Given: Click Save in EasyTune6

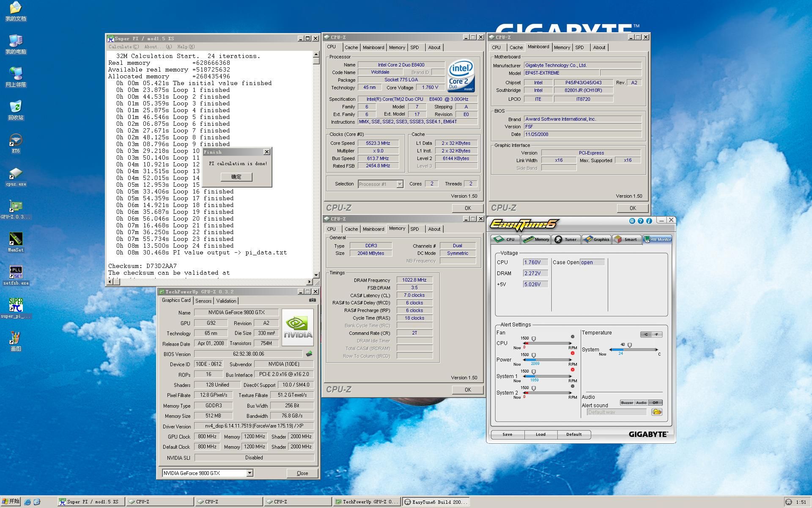Looking at the screenshot, I should tap(507, 434).
